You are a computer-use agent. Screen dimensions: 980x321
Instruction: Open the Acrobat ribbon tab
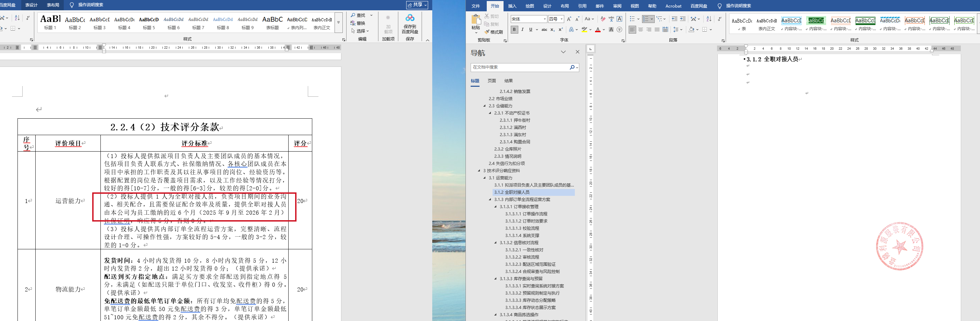point(673,6)
